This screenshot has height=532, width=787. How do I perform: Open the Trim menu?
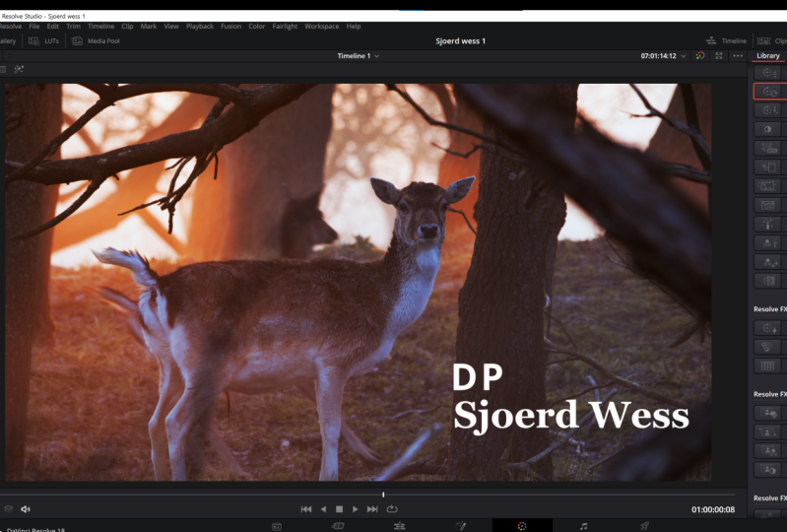(x=73, y=26)
